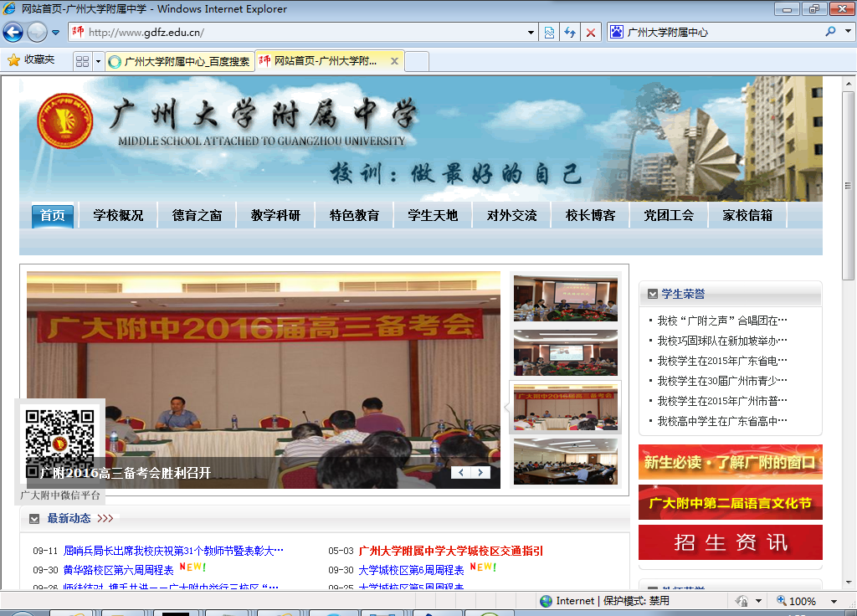Image resolution: width=857 pixels, height=616 pixels.
Task: Click the 招生资讯 red banner button
Action: 730,542
